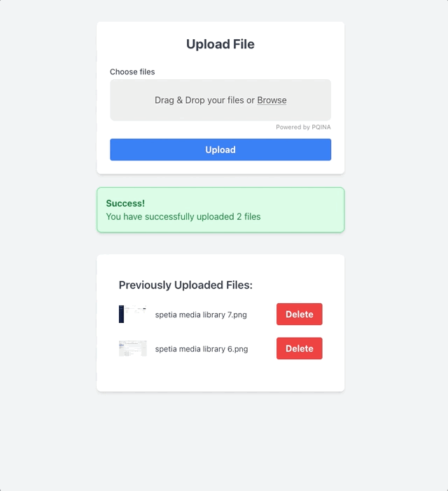Click the Browse link in the drop zone
The width and height of the screenshot is (448, 491).
[x=272, y=100]
